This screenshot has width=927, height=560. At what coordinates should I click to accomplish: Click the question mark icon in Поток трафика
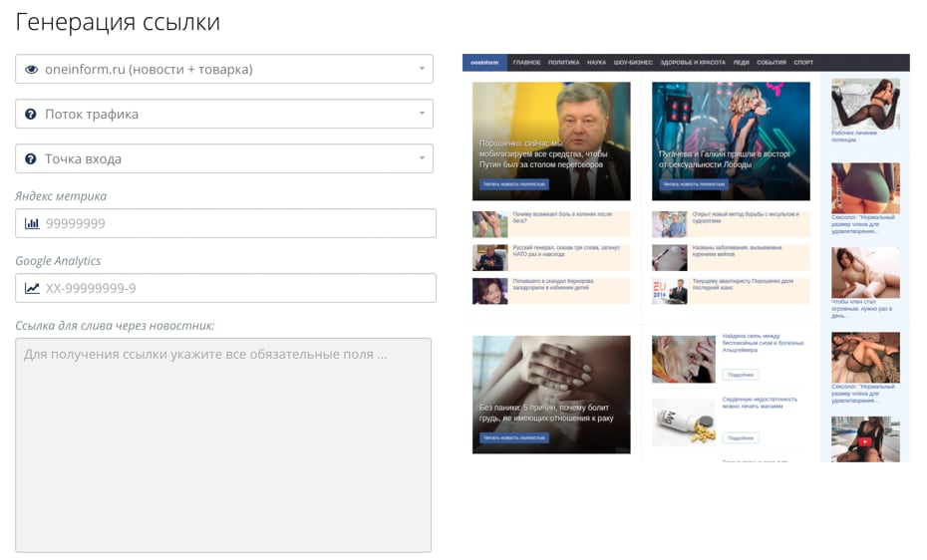[x=31, y=115]
